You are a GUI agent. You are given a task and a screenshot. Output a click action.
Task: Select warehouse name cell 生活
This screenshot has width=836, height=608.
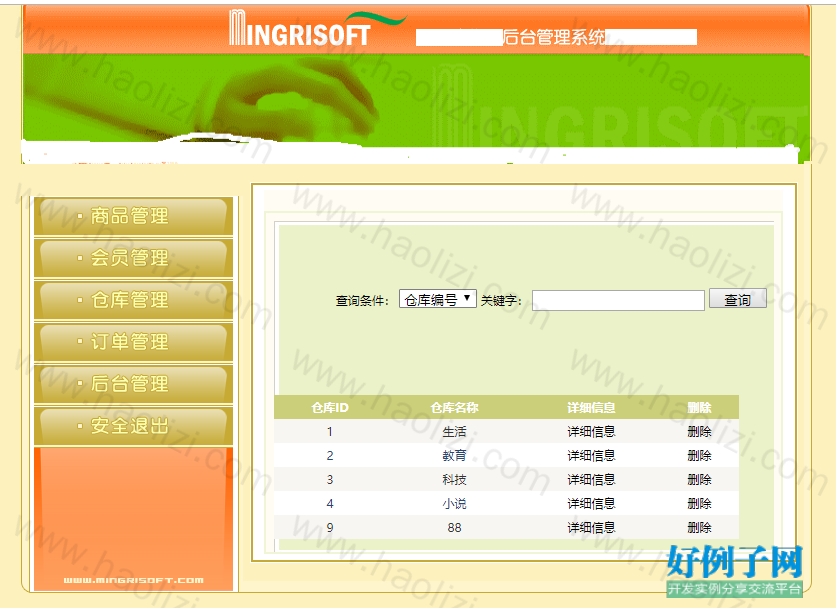(454, 431)
